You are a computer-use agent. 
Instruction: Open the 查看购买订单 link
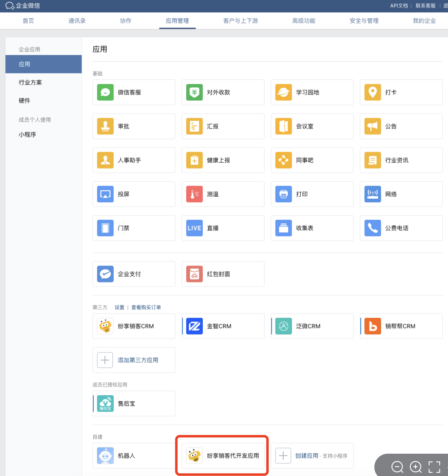point(146,307)
